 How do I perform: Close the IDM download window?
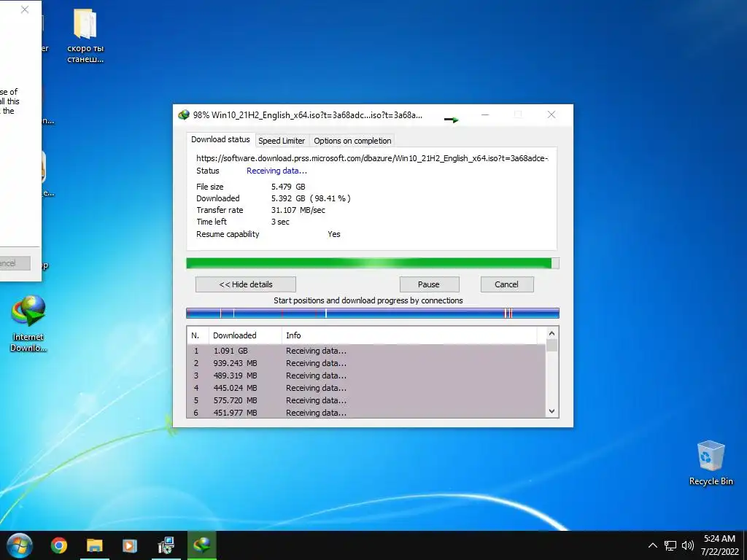point(551,114)
